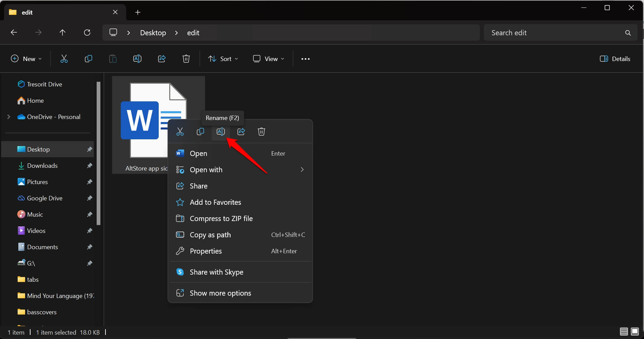
Task: Click the Rename icon in context menu
Action: pos(220,132)
